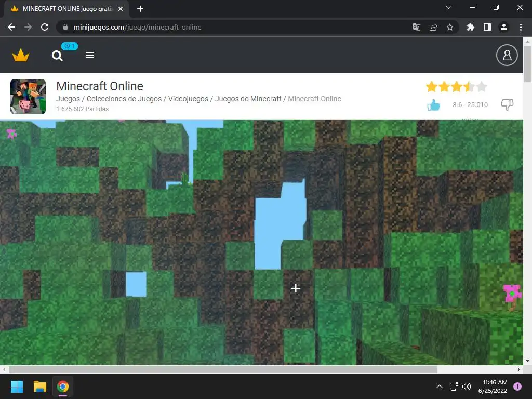Click the network status tray icon
The width and height of the screenshot is (532, 399).
[454, 387]
